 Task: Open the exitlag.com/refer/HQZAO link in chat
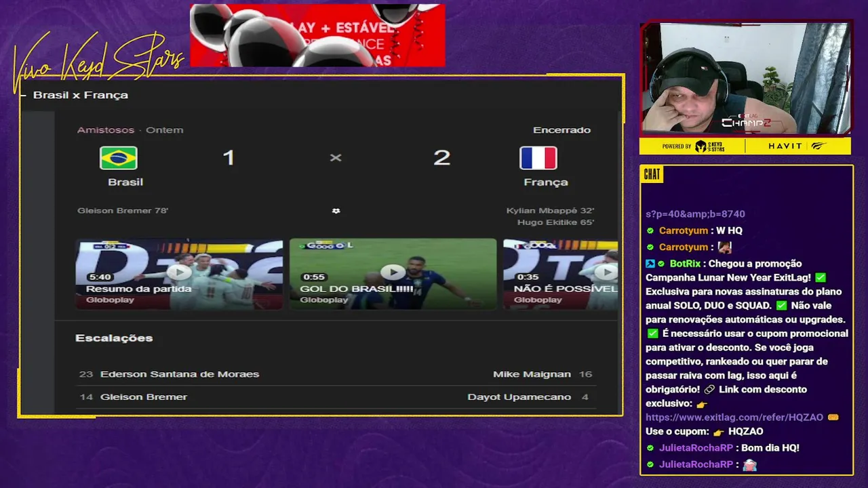coord(734,418)
